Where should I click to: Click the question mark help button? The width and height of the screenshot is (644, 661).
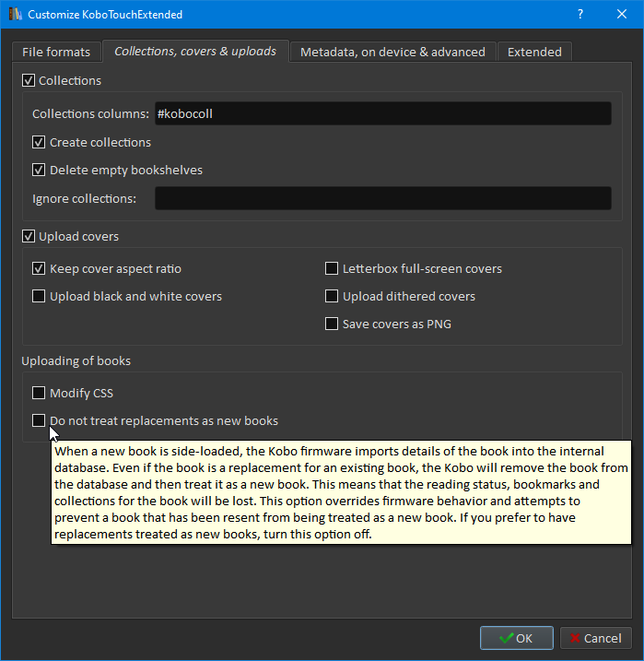click(580, 15)
